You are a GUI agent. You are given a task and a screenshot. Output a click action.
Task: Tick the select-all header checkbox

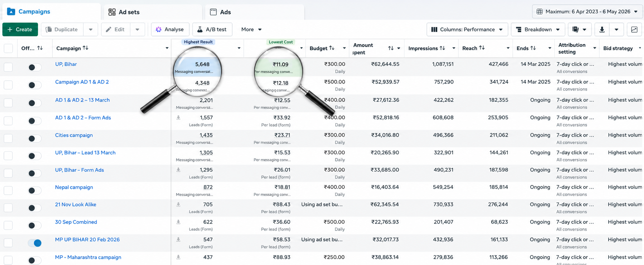(8, 48)
